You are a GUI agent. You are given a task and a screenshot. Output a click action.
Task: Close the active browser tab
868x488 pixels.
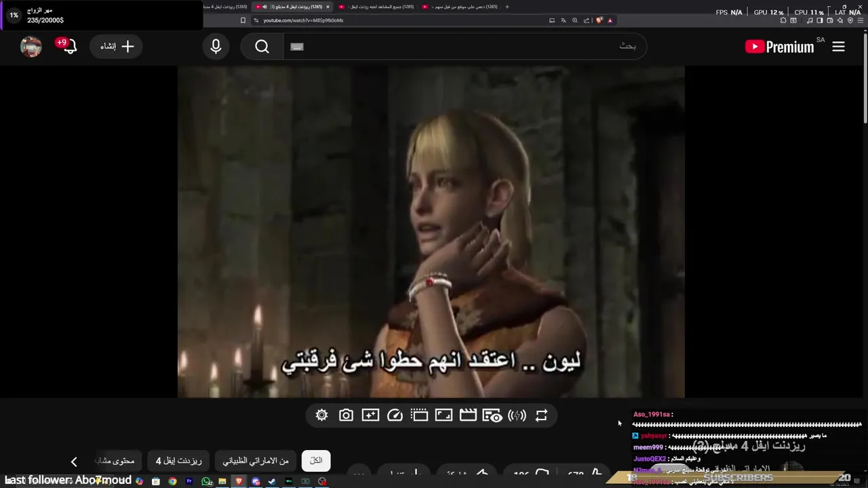328,7
